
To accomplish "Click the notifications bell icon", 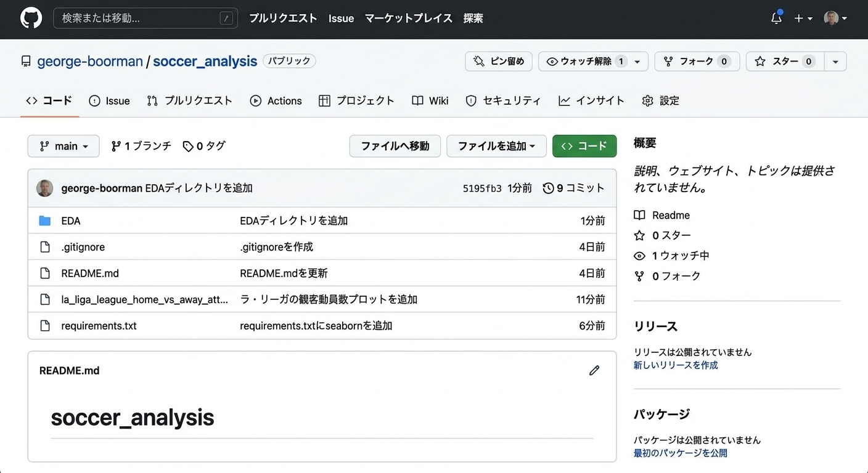I will [x=776, y=18].
